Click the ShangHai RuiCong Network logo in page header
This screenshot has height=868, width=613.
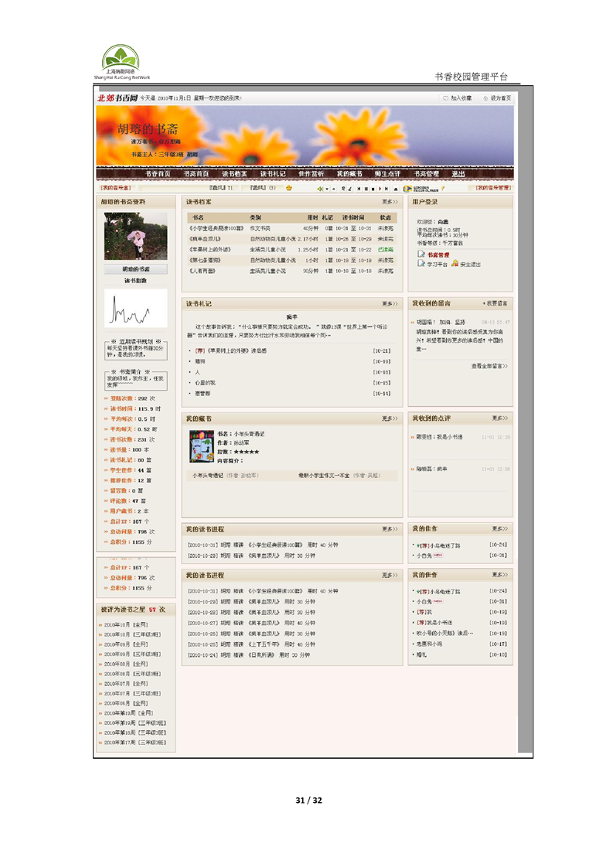click(121, 63)
